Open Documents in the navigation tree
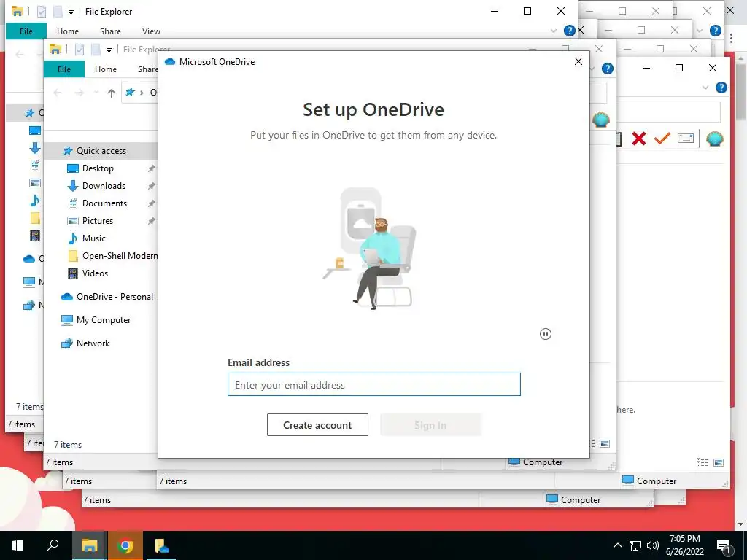The width and height of the screenshot is (747, 560). click(104, 203)
